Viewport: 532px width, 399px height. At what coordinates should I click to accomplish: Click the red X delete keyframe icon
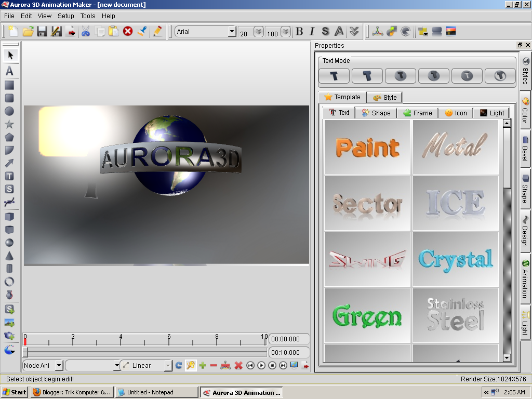(238, 366)
